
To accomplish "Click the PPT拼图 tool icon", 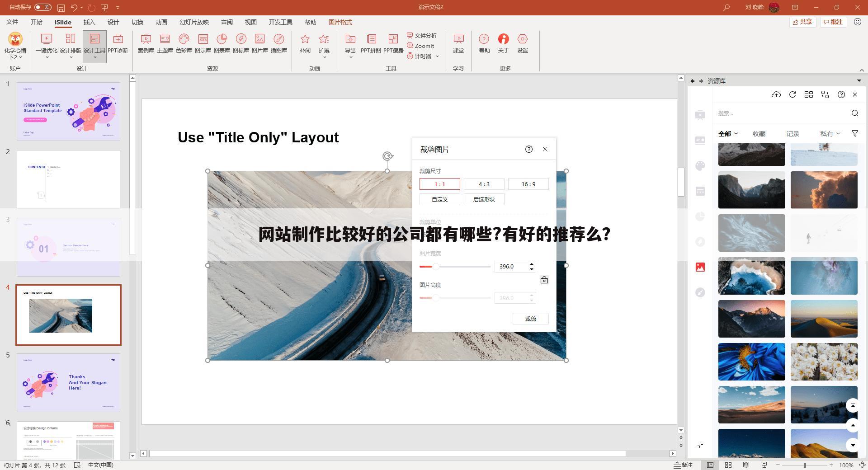I will click(x=371, y=43).
